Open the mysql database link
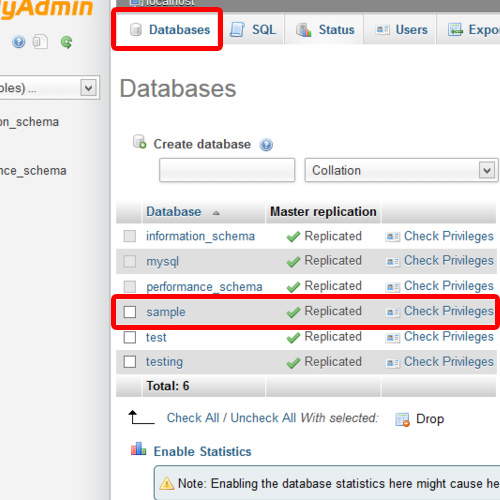 (x=162, y=262)
